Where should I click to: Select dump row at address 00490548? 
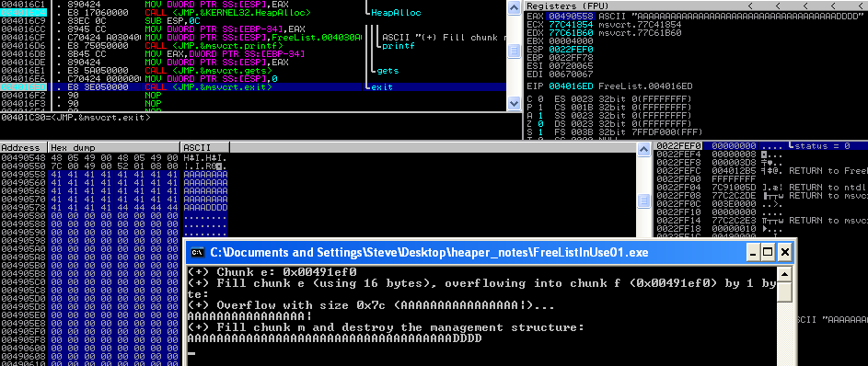(114, 158)
